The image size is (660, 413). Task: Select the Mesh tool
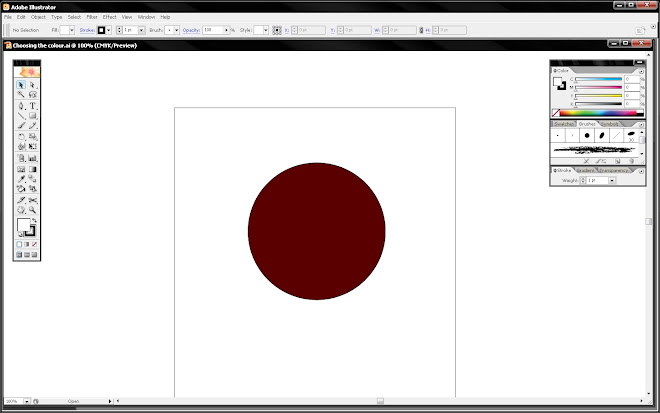coord(21,169)
